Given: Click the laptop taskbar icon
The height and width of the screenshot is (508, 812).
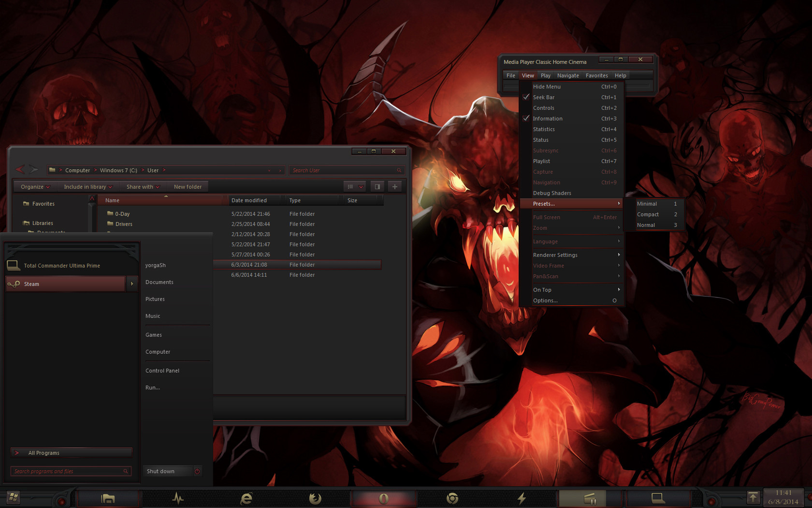Looking at the screenshot, I should pos(658,498).
